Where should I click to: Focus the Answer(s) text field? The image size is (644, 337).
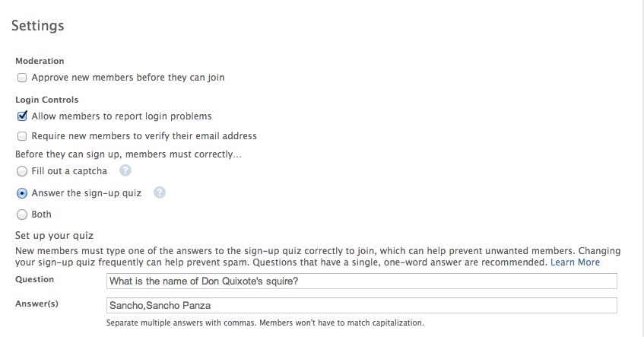tap(361, 305)
